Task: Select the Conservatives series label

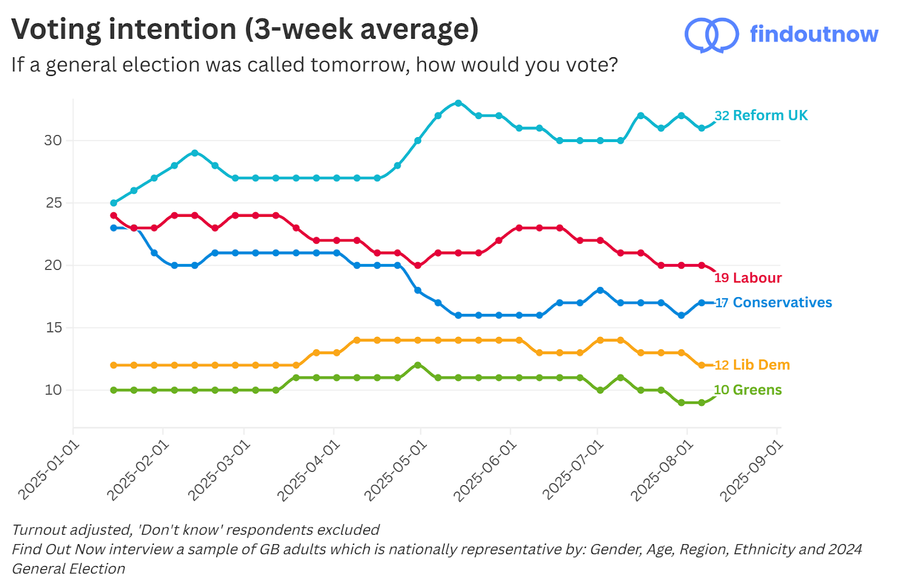Action: [774, 302]
